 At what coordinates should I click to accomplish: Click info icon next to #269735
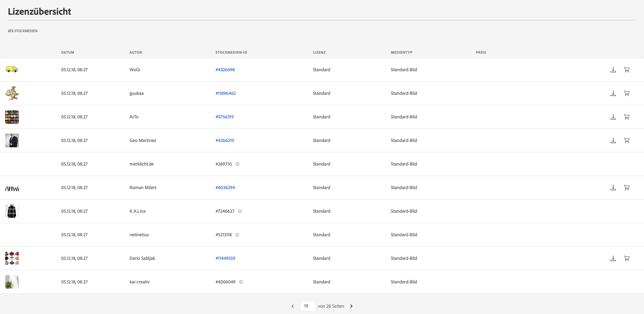pos(238,164)
